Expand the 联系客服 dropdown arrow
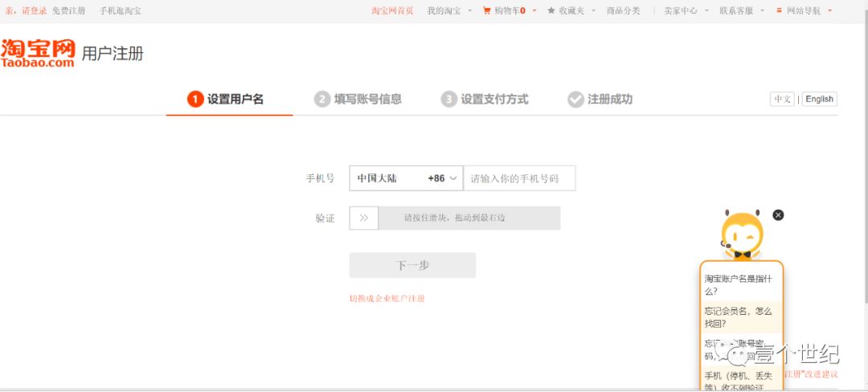Viewport: 868px width, 392px height. (762, 10)
